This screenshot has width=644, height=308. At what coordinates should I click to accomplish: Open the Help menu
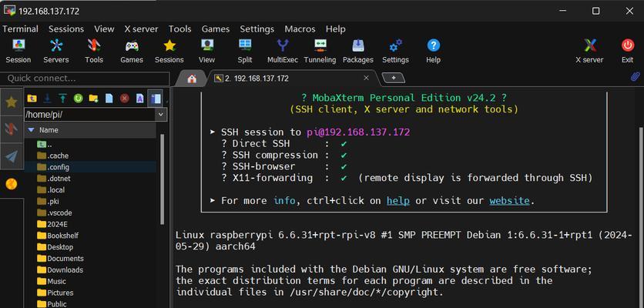pos(336,29)
